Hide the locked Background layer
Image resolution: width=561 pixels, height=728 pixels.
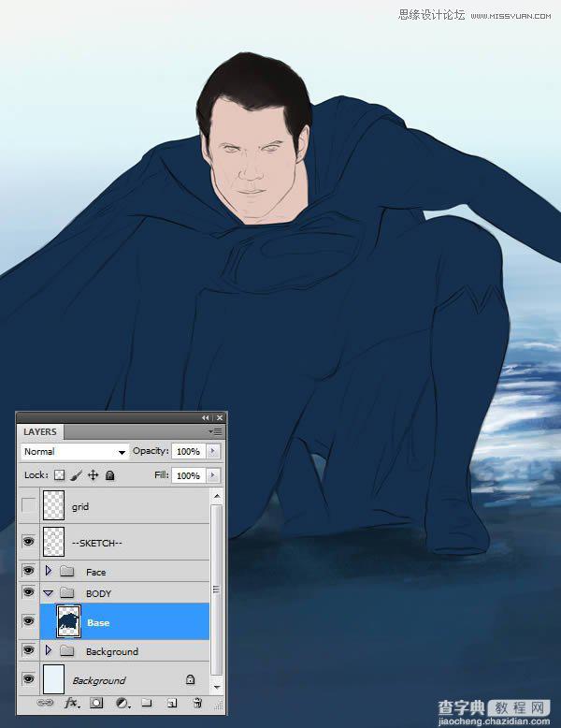tap(28, 679)
